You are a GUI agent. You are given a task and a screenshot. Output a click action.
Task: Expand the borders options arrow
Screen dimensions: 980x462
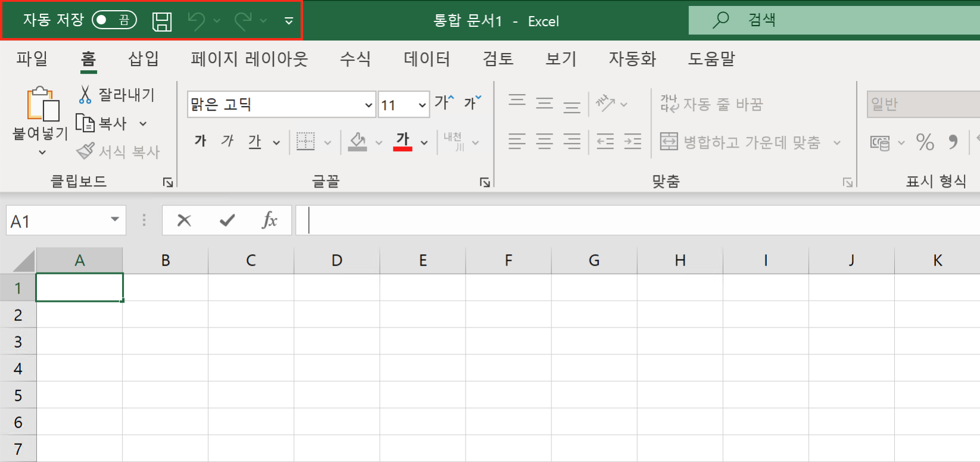tap(327, 142)
